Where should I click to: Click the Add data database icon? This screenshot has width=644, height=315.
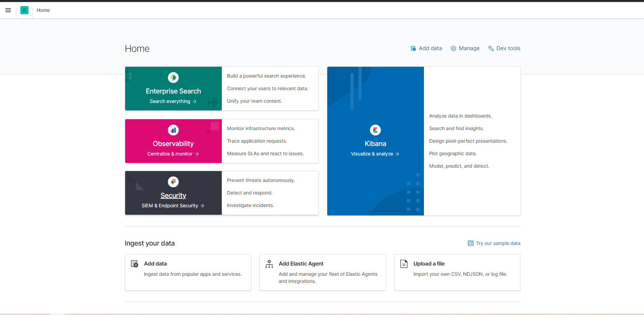tap(413, 48)
